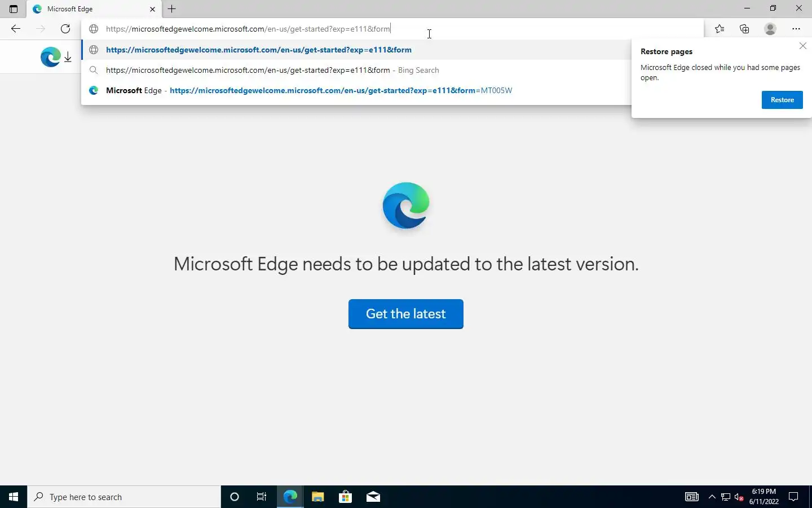This screenshot has width=812, height=508.
Task: Click inside the address bar URL
Action: point(392,29)
